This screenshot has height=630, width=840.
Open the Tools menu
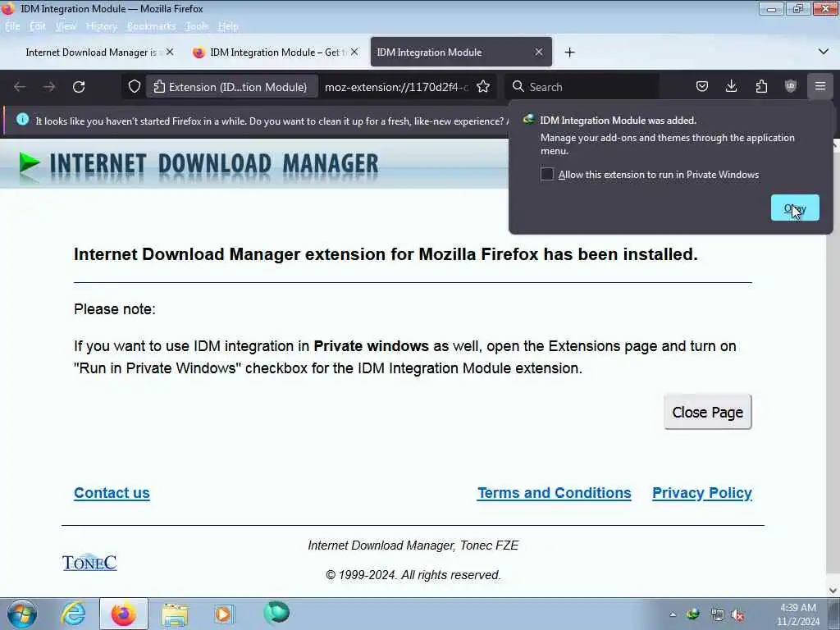tap(197, 26)
